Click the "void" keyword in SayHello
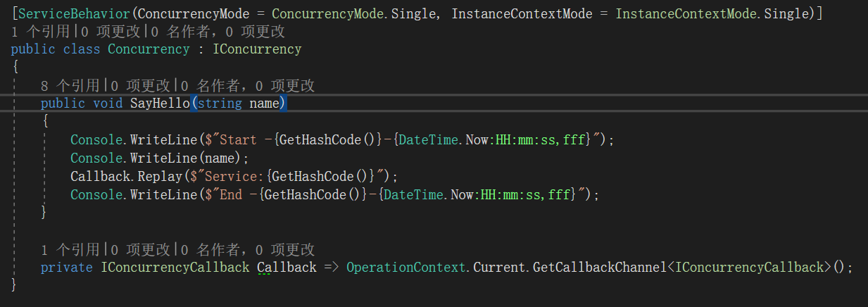Screen dimensions: 868x307 point(108,104)
